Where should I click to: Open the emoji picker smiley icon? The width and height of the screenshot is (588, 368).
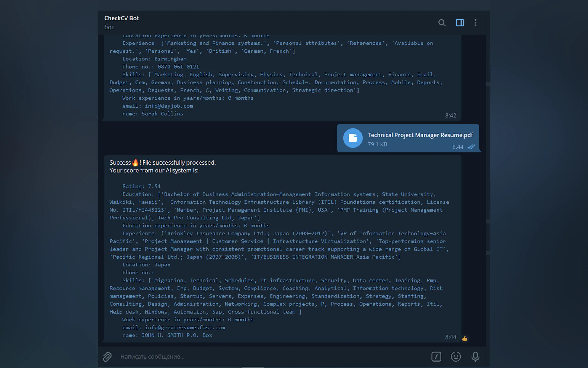456,357
